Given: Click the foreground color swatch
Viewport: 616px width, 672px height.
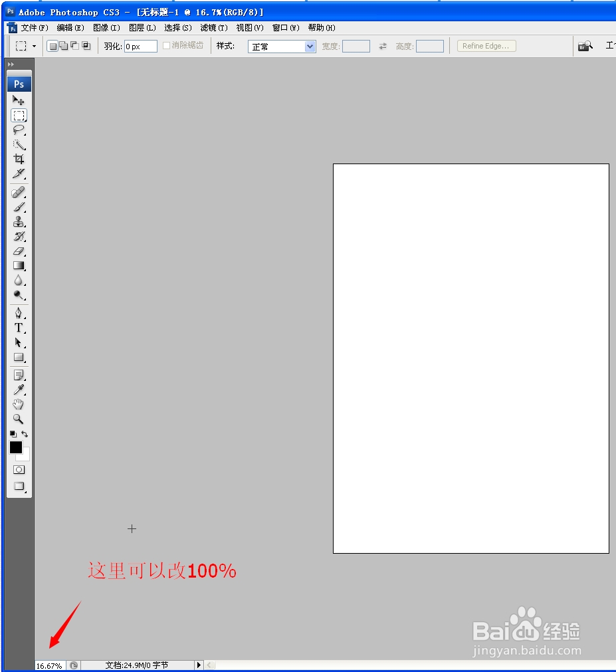Looking at the screenshot, I should click(x=16, y=447).
